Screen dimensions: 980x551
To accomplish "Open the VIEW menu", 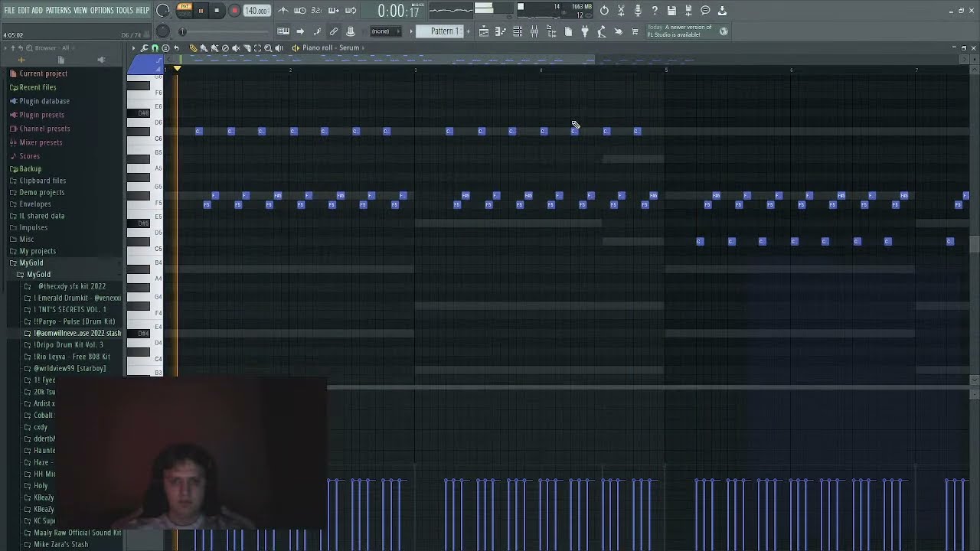I will tap(80, 10).
